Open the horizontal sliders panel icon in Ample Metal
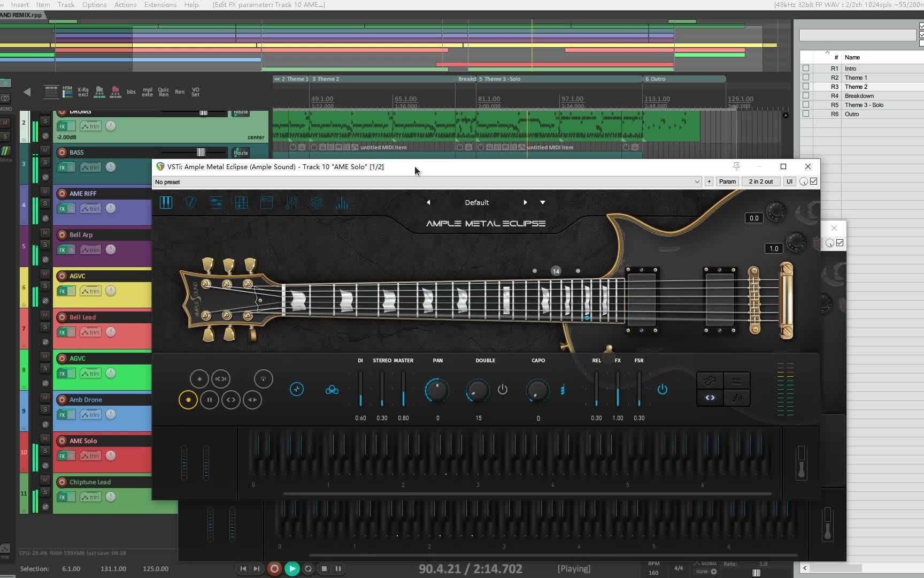This screenshot has height=578, width=924. pos(216,203)
